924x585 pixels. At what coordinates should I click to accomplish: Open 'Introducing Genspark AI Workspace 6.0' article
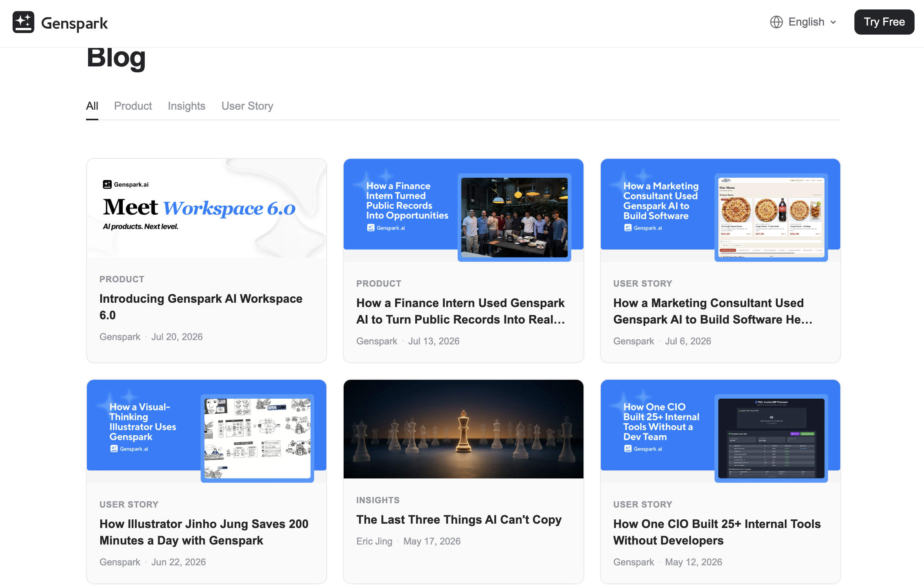coord(201,307)
